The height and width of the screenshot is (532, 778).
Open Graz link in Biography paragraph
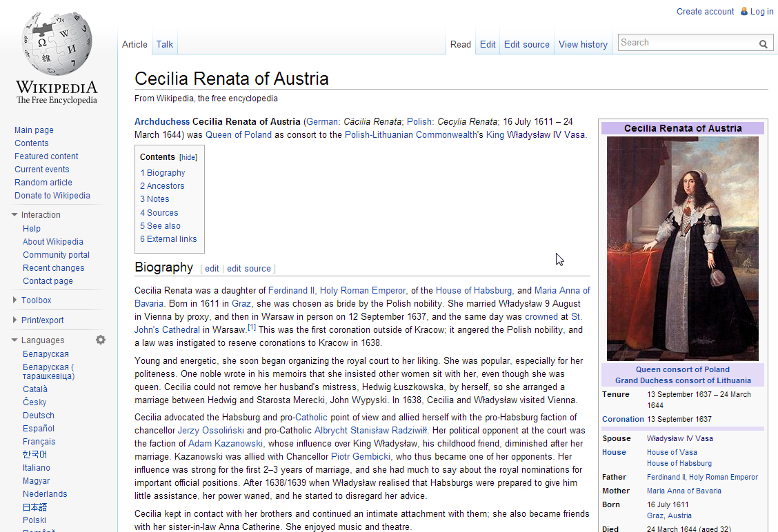click(x=241, y=303)
